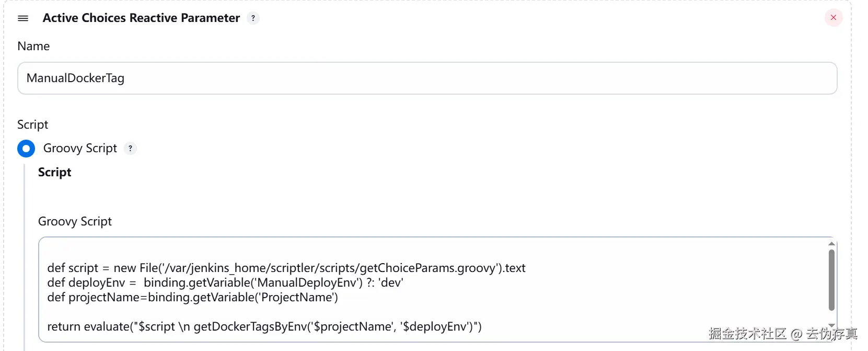
Task: Focus the Name field containing ManualDockerTag
Action: [427, 78]
